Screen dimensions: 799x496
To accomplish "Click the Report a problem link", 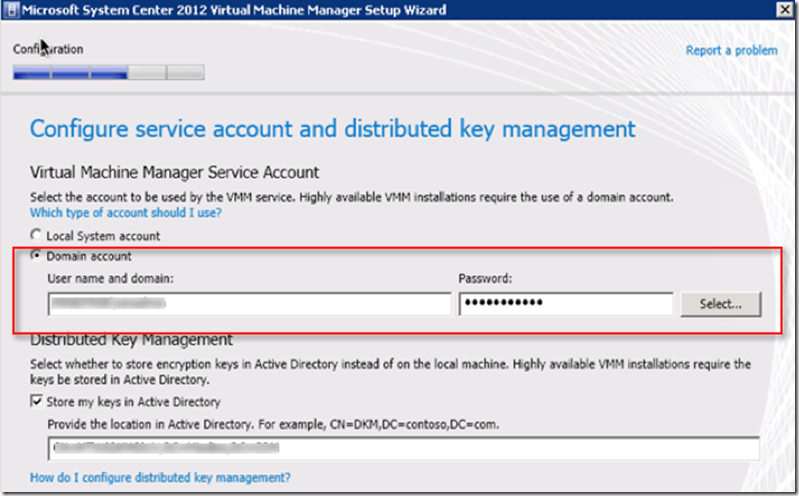I will [x=731, y=51].
